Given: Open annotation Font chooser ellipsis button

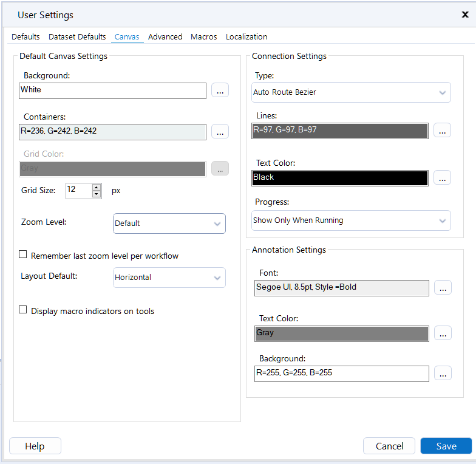Looking at the screenshot, I should point(443,288).
